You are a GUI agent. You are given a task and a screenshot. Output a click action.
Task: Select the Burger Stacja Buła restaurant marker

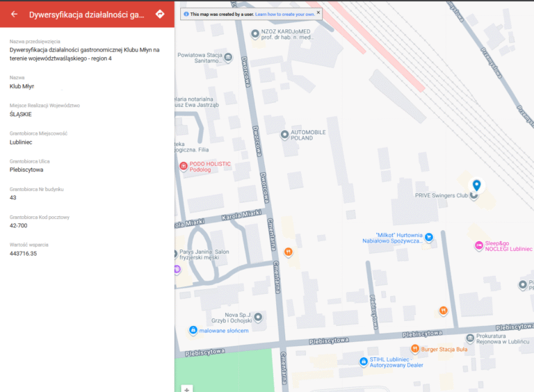[x=415, y=348]
